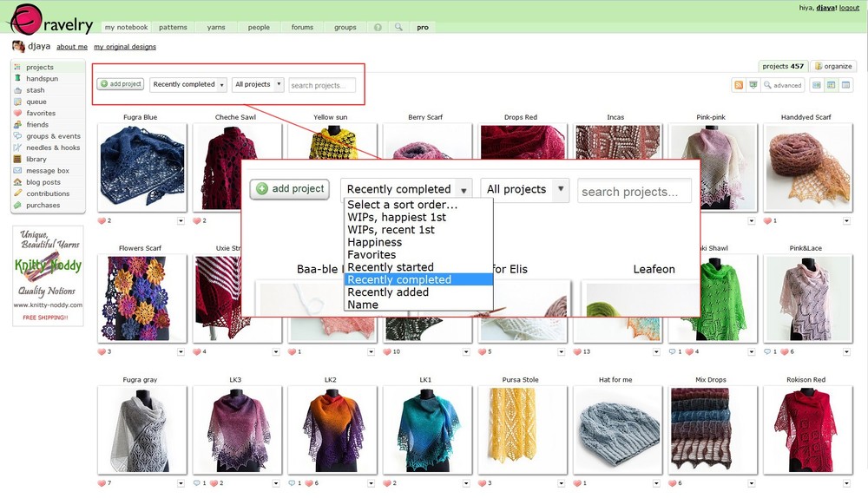Open the dropdown arrow under Rokison Red
Image resolution: width=868 pixels, height=498 pixels.
point(845,483)
